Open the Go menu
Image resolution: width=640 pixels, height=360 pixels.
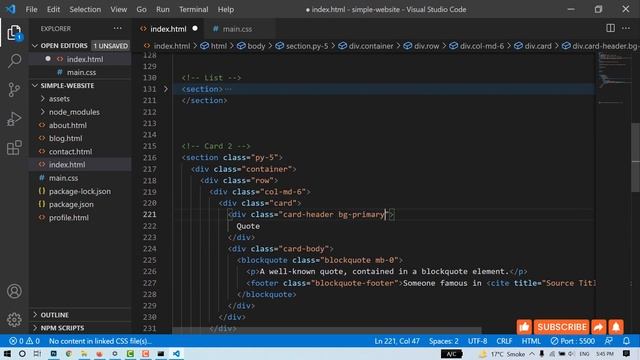pyautogui.click(x=141, y=9)
